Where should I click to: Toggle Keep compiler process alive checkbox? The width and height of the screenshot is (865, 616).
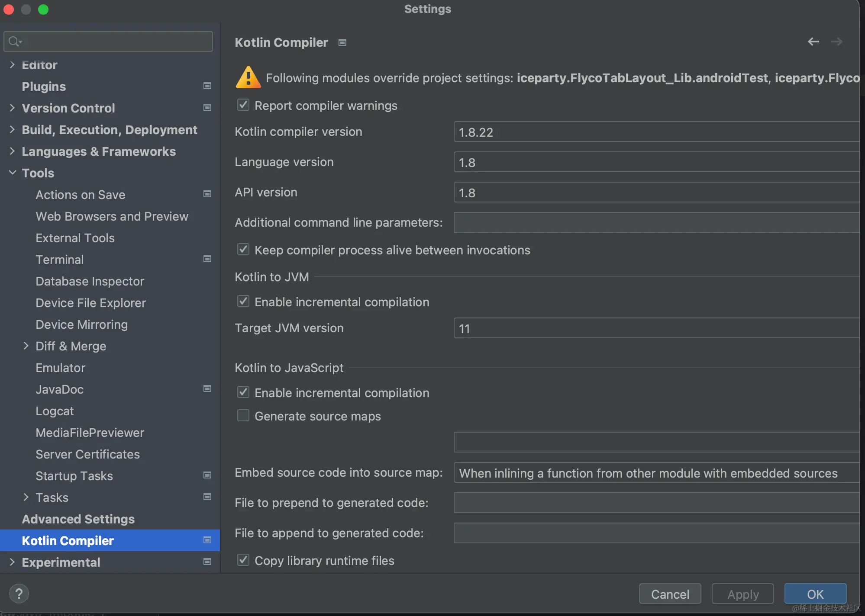tap(243, 250)
